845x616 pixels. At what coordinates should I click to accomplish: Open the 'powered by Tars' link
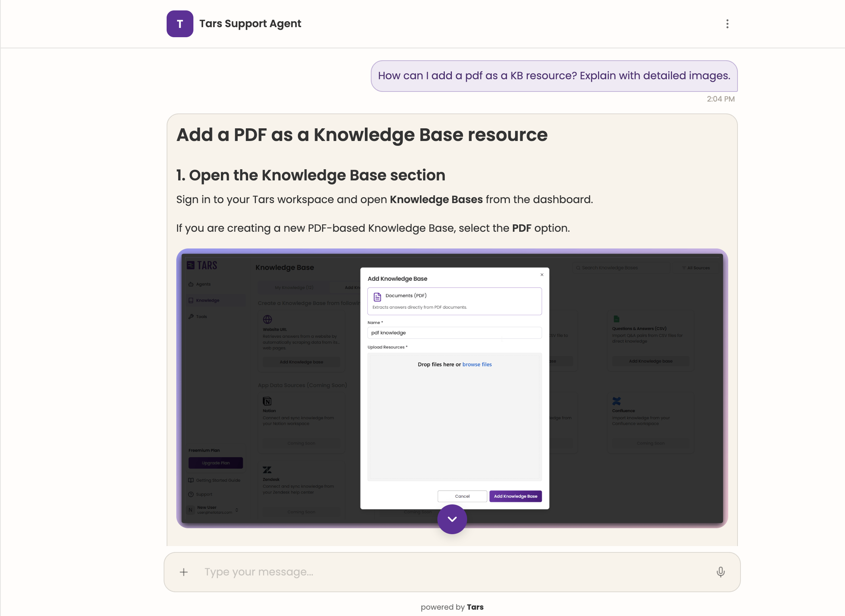coord(452,607)
